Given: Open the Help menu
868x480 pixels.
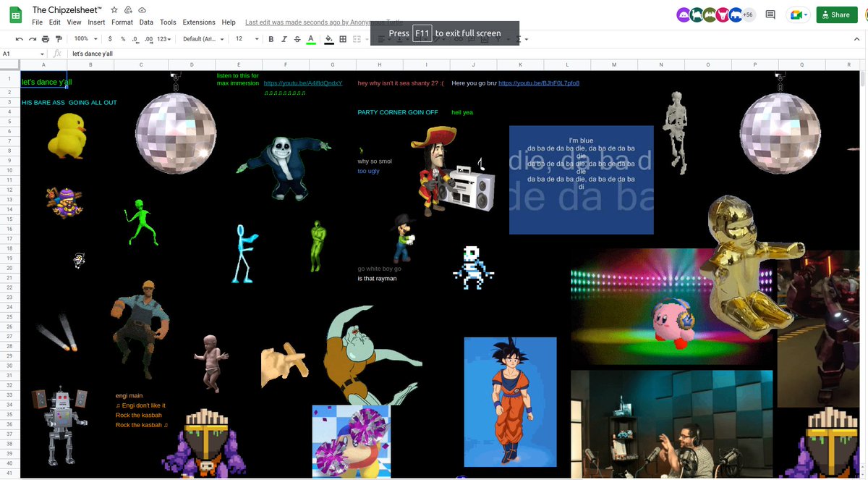Looking at the screenshot, I should (x=229, y=22).
